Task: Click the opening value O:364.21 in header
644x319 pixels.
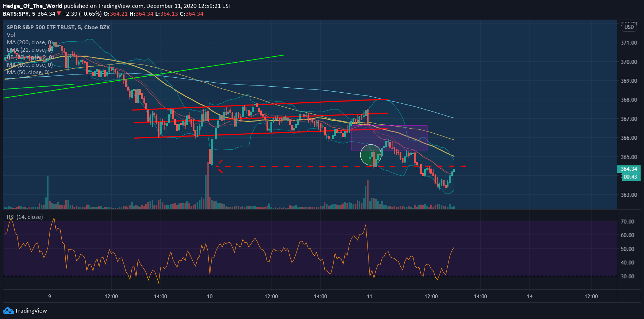Action: (116, 14)
